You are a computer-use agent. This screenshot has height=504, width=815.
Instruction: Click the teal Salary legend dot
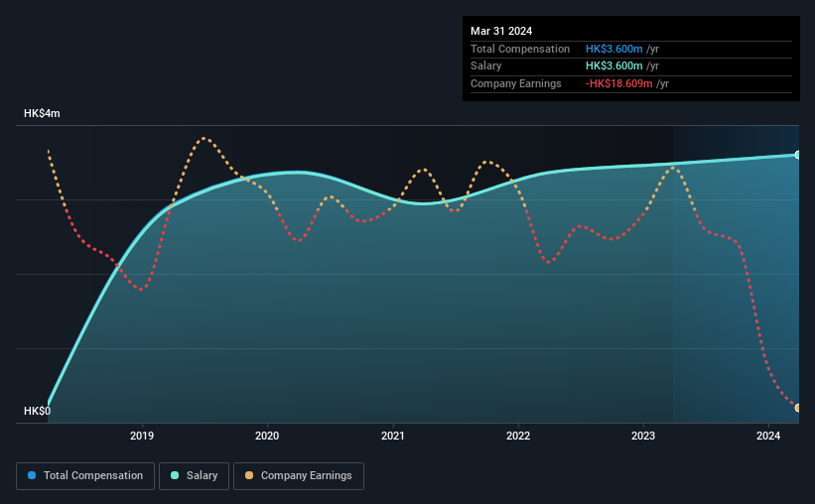click(x=175, y=475)
